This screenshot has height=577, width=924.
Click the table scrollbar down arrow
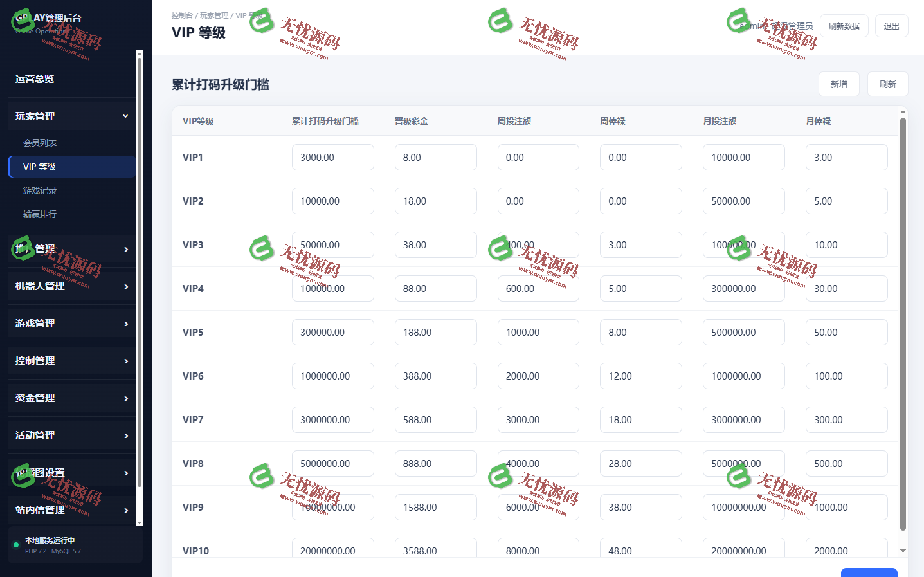point(903,551)
